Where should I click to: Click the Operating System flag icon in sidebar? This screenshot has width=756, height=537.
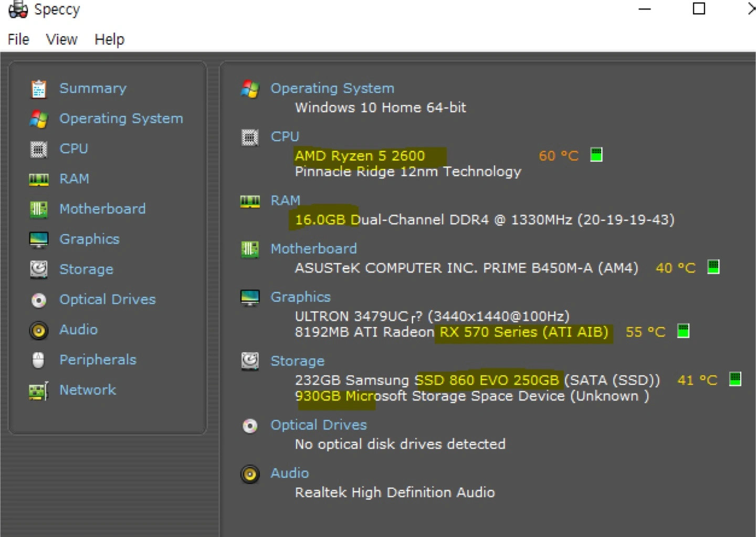(38, 119)
